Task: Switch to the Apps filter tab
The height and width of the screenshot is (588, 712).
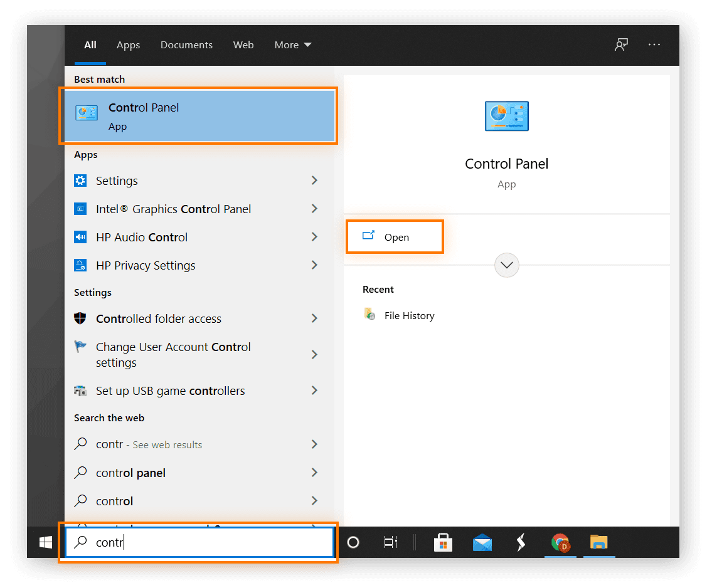Action: pos(128,45)
